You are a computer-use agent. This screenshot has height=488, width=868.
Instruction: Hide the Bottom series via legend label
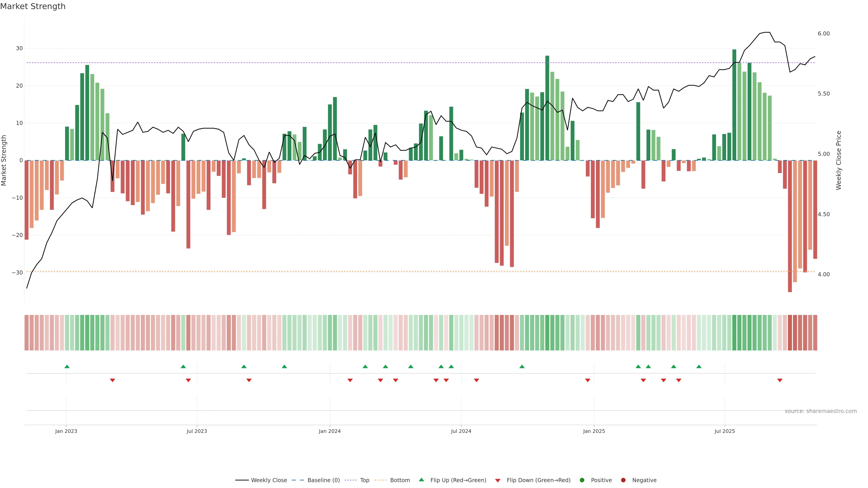point(400,480)
